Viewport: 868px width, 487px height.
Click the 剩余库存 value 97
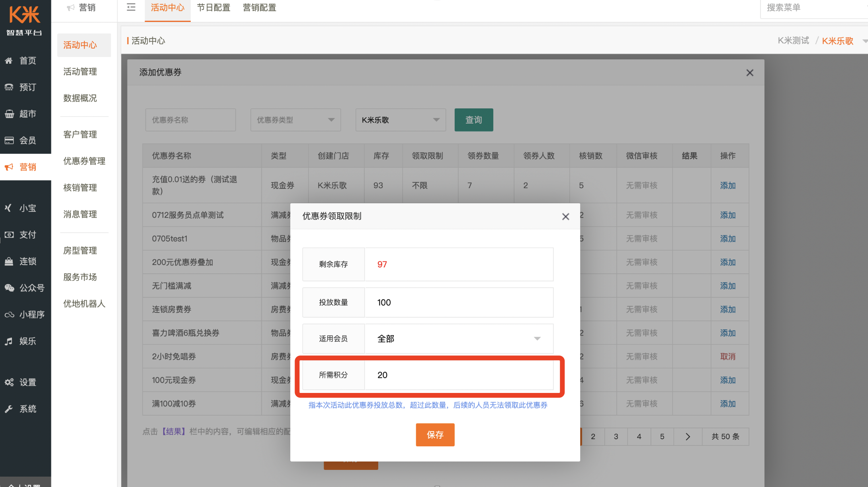[x=382, y=264]
